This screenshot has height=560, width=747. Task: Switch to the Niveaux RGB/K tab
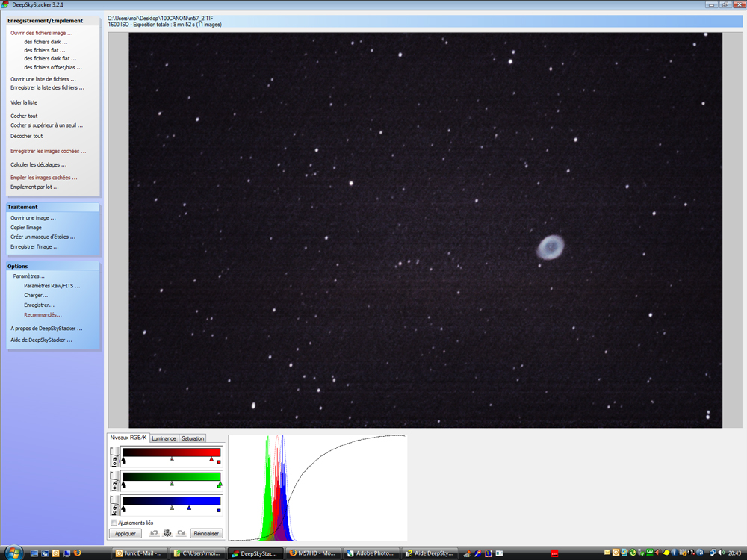(128, 437)
